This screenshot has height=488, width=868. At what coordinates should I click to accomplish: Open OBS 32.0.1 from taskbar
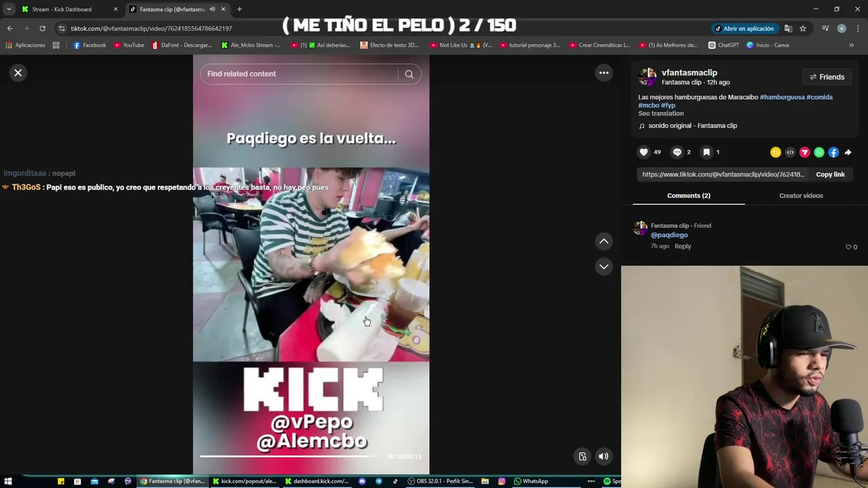click(441, 481)
